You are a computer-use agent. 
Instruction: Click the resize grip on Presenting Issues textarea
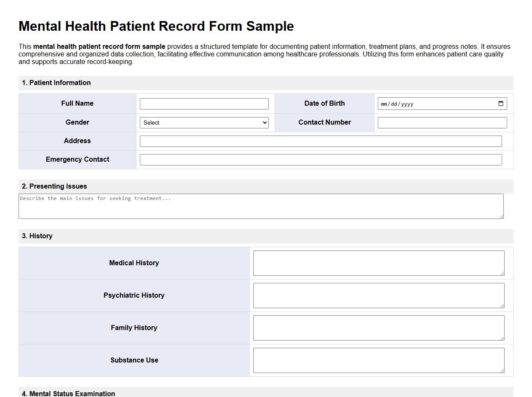[x=502, y=216]
